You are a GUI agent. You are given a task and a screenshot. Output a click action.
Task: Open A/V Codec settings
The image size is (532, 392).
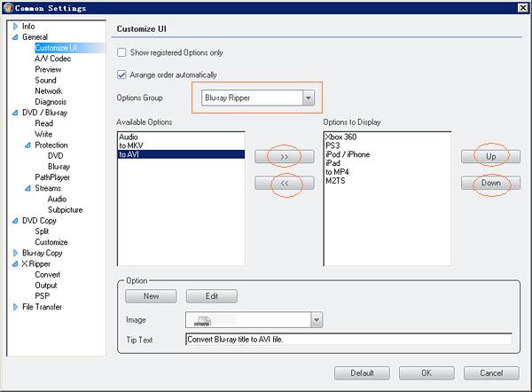(x=53, y=59)
